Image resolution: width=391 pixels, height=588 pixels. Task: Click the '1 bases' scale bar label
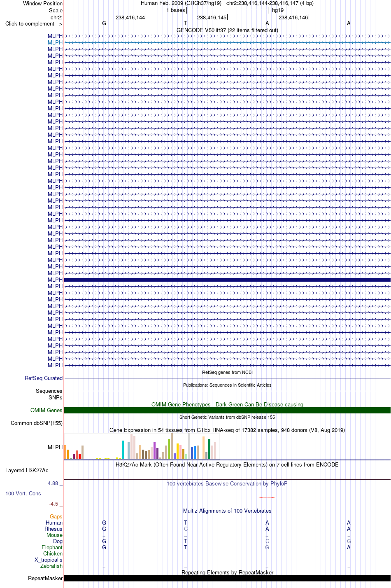[176, 10]
